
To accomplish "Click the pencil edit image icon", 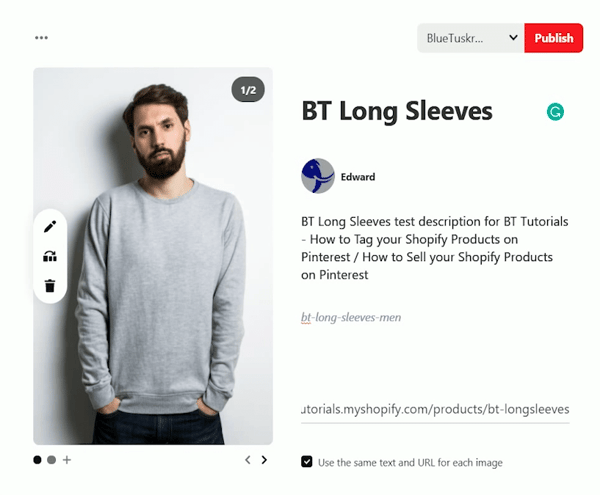I will tap(50, 226).
